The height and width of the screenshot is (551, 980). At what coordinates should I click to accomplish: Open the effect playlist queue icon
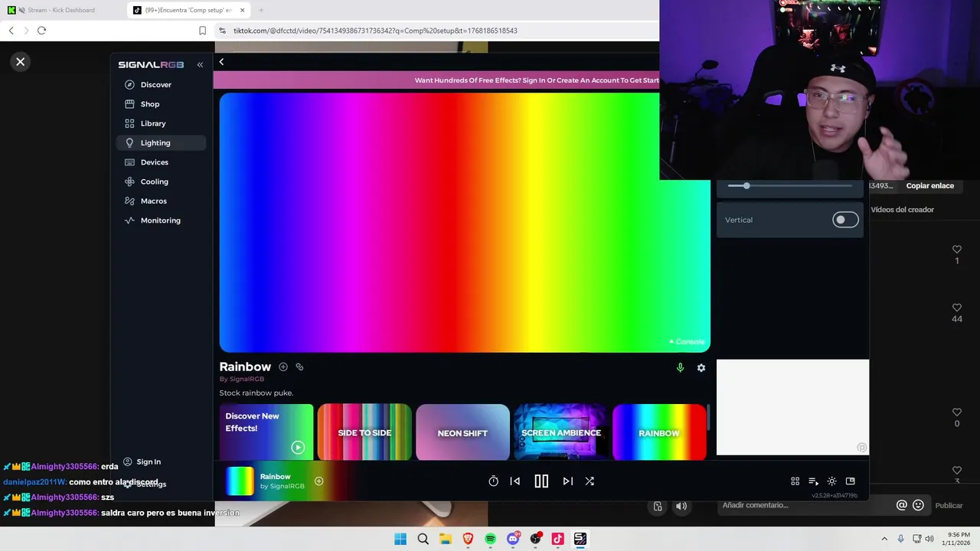[x=813, y=481]
